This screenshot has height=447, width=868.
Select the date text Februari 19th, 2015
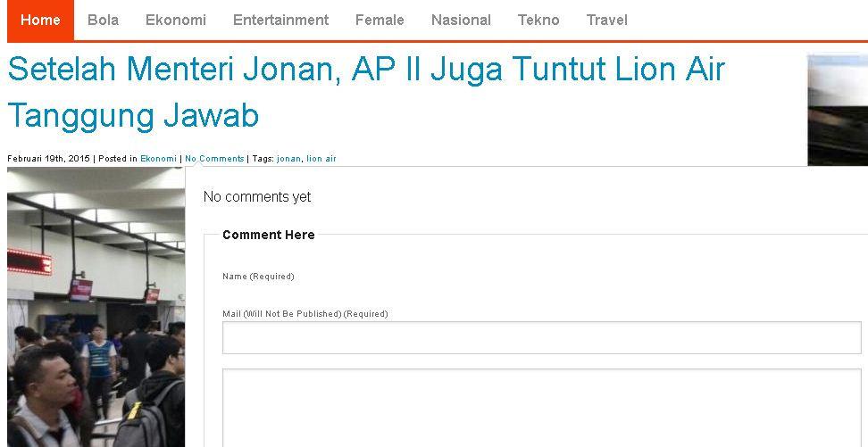click(48, 159)
